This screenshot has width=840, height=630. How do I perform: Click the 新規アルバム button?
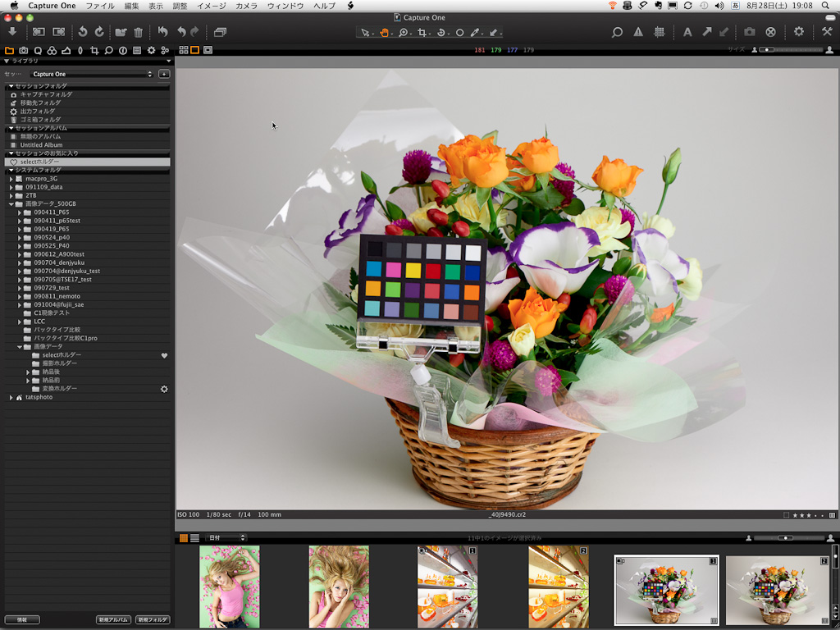pos(113,619)
